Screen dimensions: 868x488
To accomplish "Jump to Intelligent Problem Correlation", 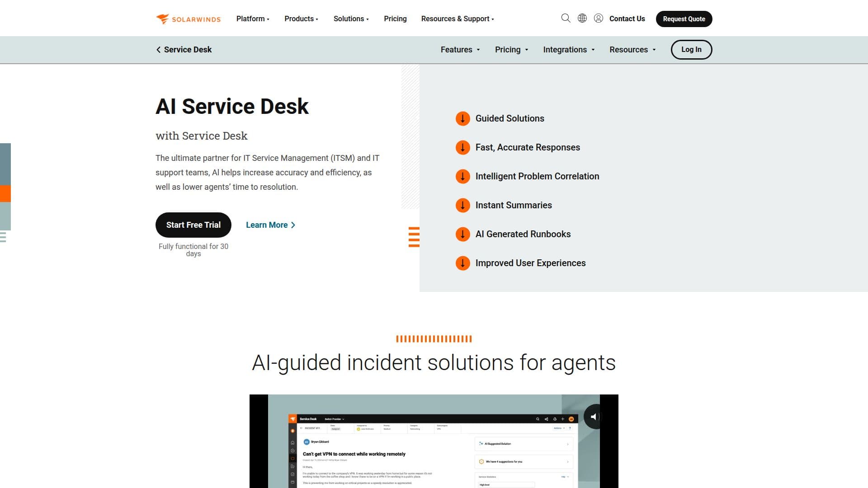I will coord(537,176).
